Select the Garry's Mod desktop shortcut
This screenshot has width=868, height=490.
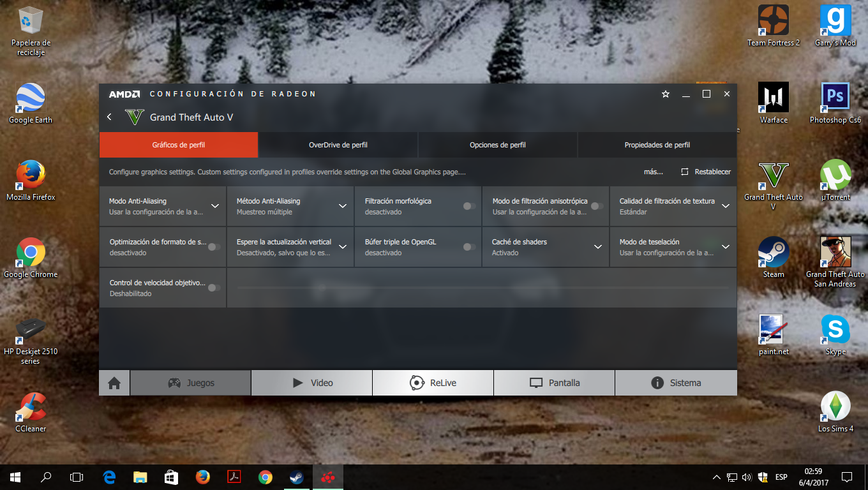pos(835,26)
